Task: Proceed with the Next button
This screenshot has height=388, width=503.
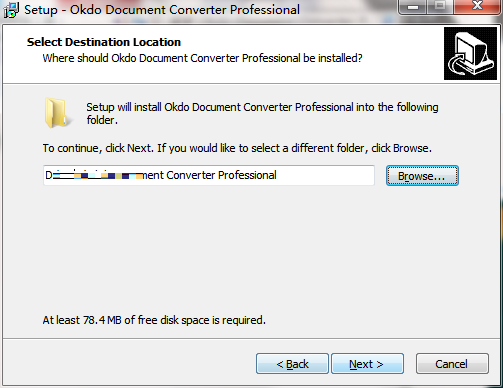Action: 367,364
